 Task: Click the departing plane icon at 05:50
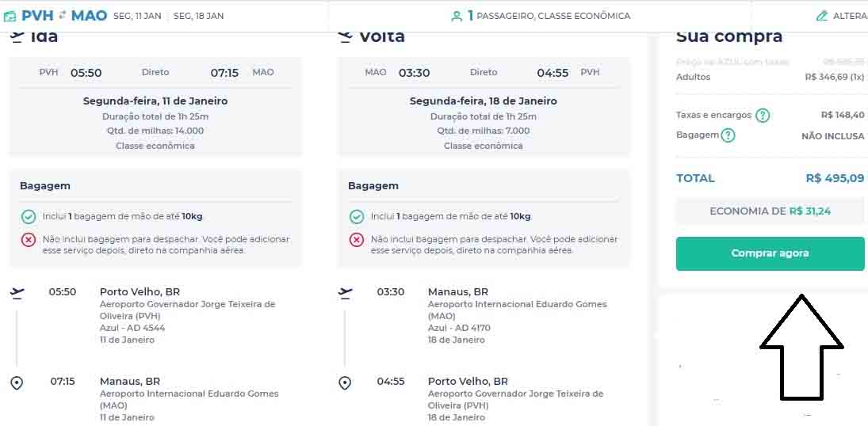[x=17, y=293]
